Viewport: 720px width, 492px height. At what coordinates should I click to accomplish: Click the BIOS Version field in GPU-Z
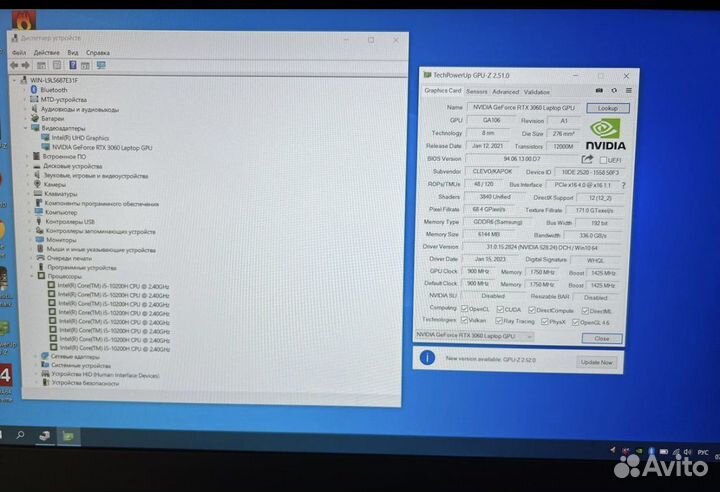[x=522, y=158]
